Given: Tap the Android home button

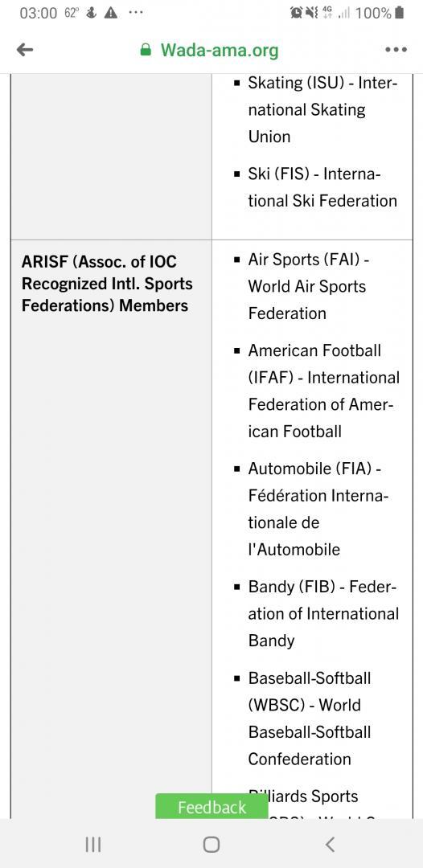Looking at the screenshot, I should (211, 844).
